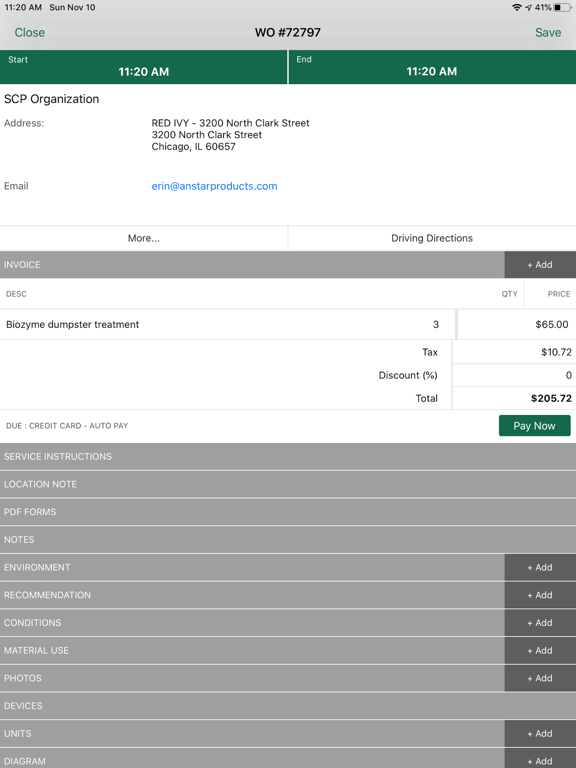576x768 pixels.
Task: Tap DUE : CREDIT CARD - AUTO PAY text
Action: [x=67, y=426]
